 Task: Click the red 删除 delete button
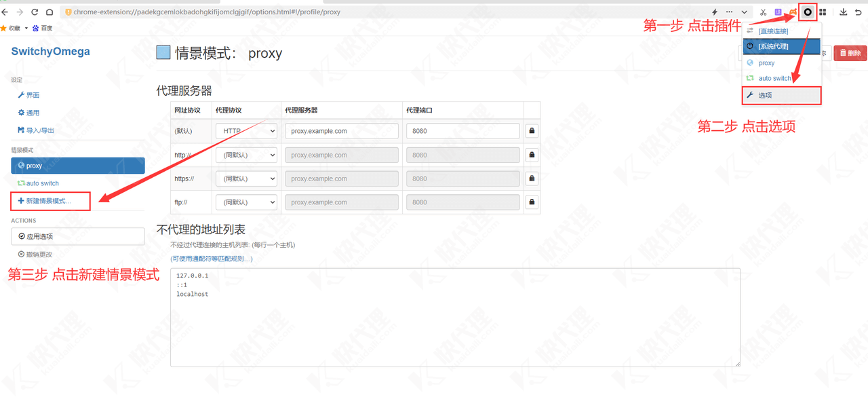[x=850, y=53]
